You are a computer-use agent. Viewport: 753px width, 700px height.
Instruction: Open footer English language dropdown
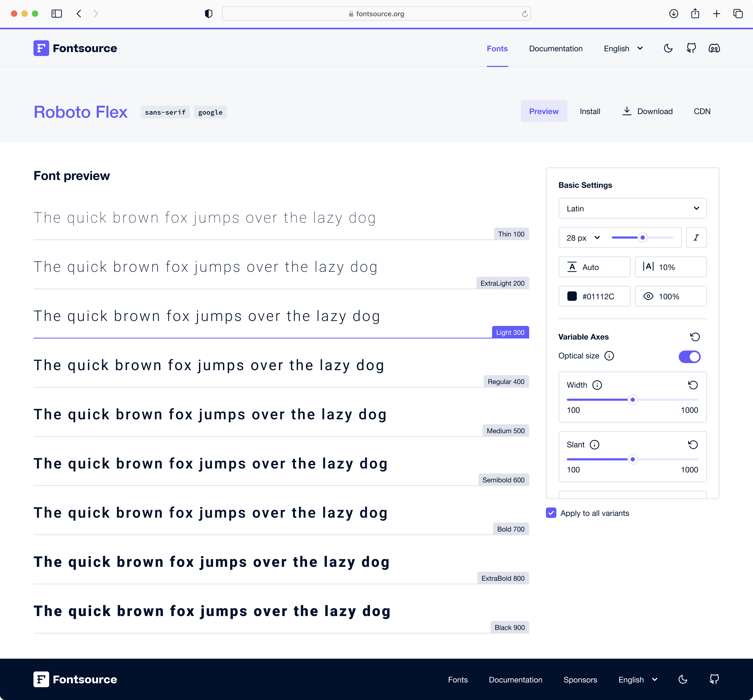click(638, 680)
